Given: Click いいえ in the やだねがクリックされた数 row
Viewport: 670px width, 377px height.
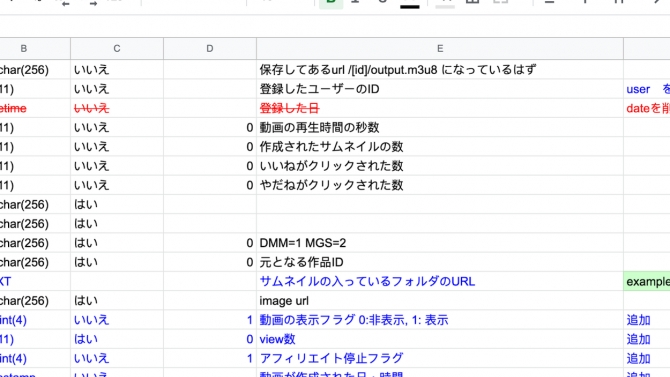Looking at the screenshot, I should [117, 185].
